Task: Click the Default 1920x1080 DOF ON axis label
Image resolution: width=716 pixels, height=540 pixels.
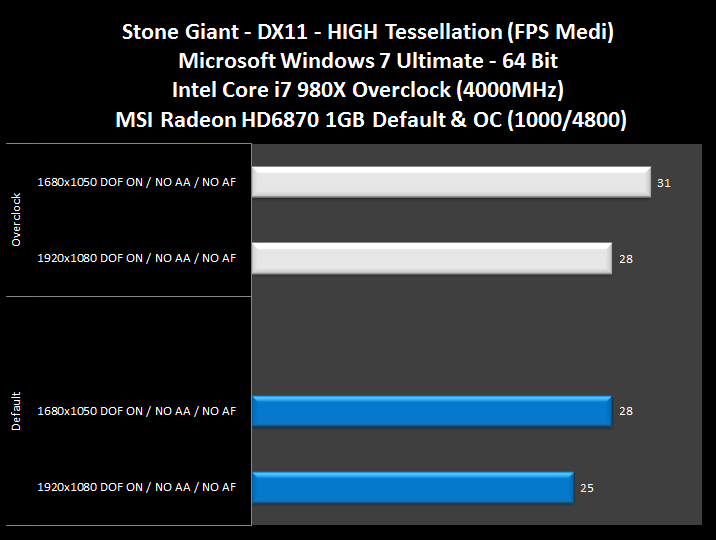Action: [137, 487]
